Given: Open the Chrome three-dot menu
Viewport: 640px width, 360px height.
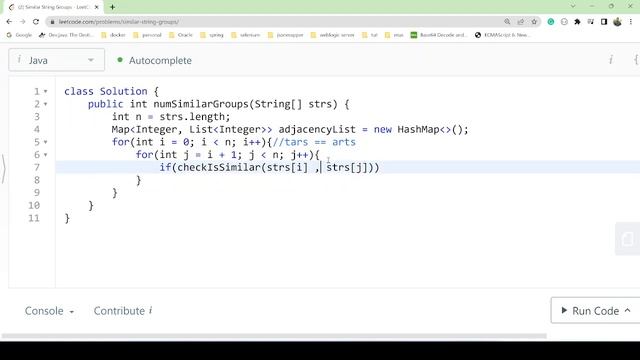Looking at the screenshot, I should [631, 22].
